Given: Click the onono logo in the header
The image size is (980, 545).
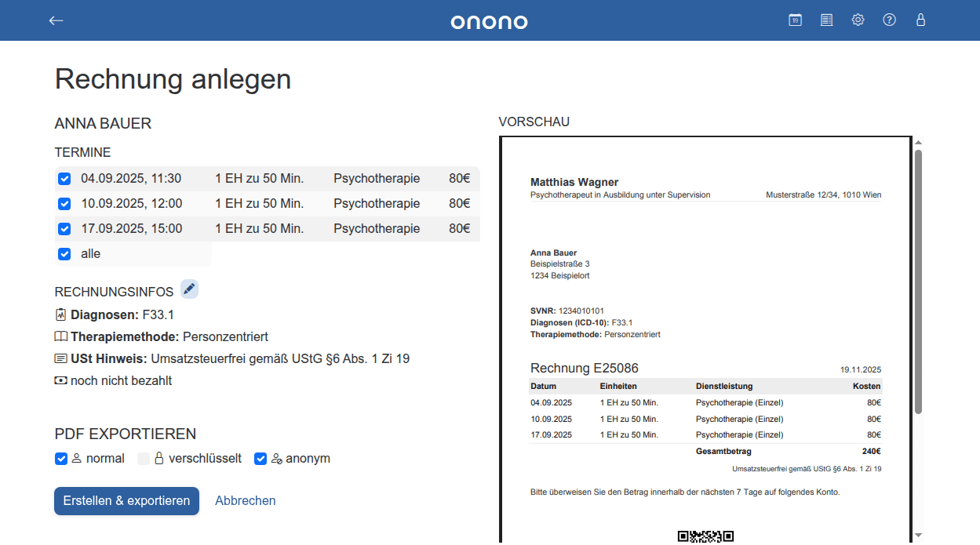Looking at the screenshot, I should coord(489,21).
